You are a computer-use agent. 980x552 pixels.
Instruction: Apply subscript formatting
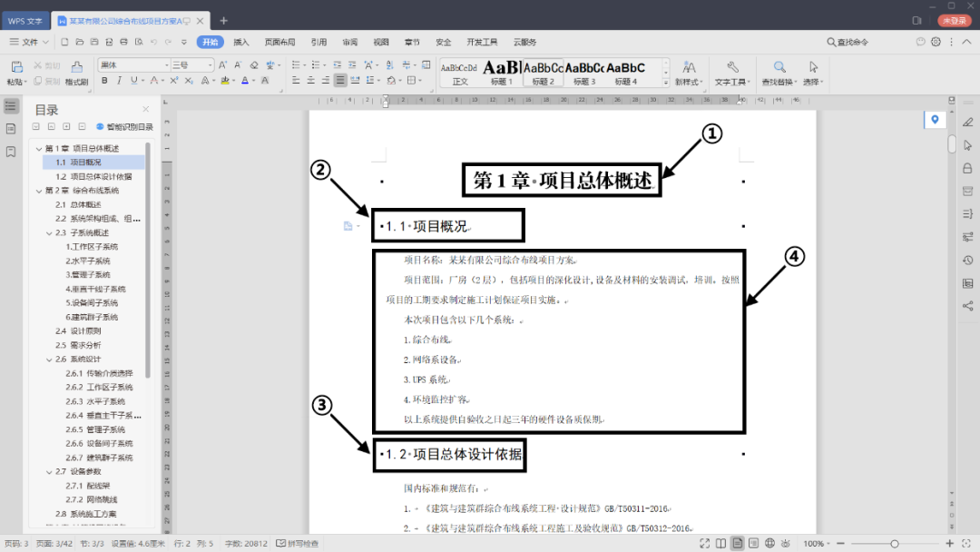point(188,81)
